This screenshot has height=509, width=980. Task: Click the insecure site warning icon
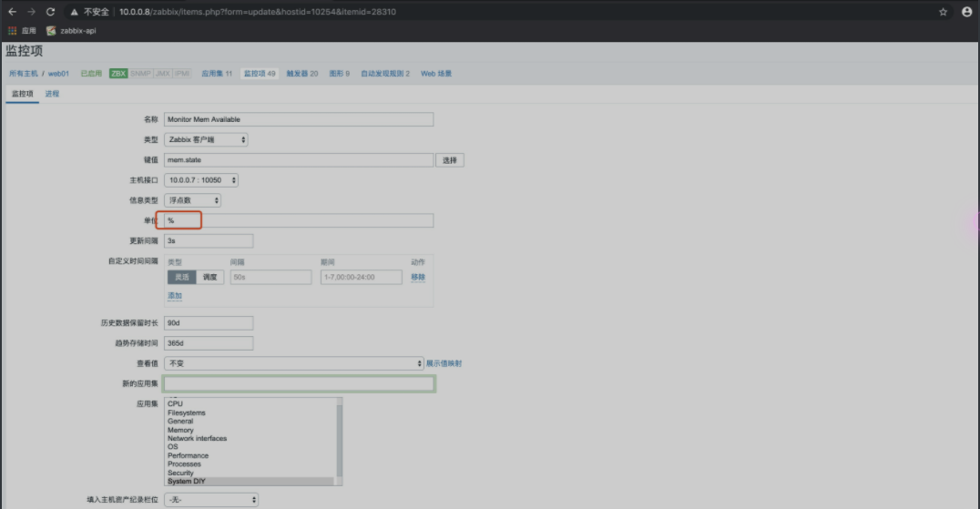click(x=74, y=12)
